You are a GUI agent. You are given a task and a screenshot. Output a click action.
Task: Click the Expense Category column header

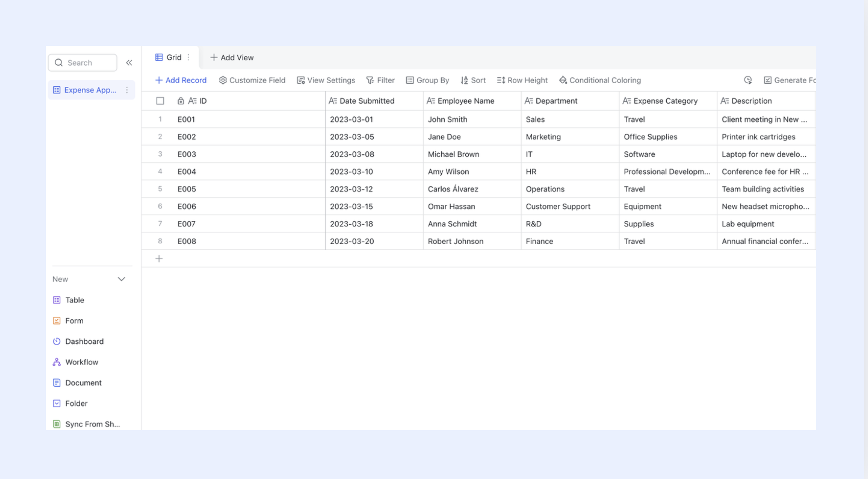pos(668,101)
